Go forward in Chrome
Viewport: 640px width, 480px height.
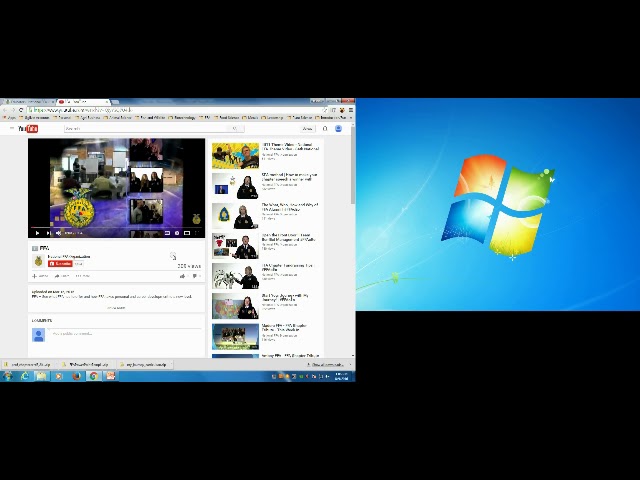(x=13, y=110)
